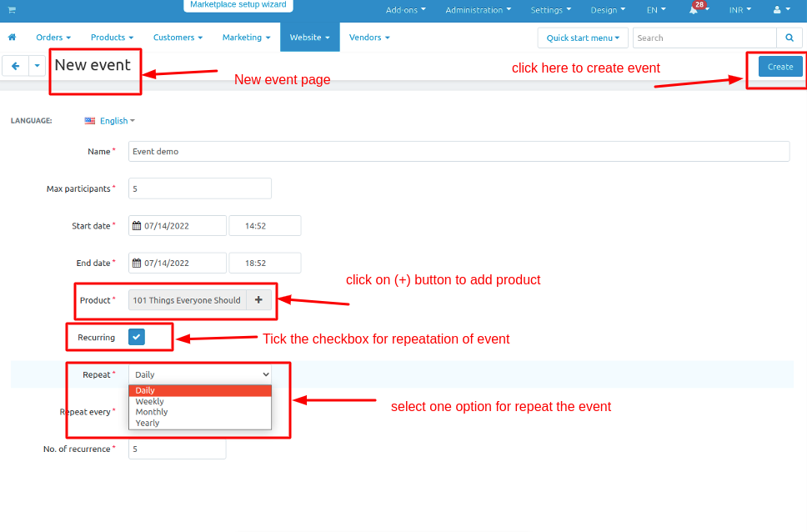Click the event Name input field
Image resolution: width=807 pixels, height=532 pixels.
(x=459, y=152)
